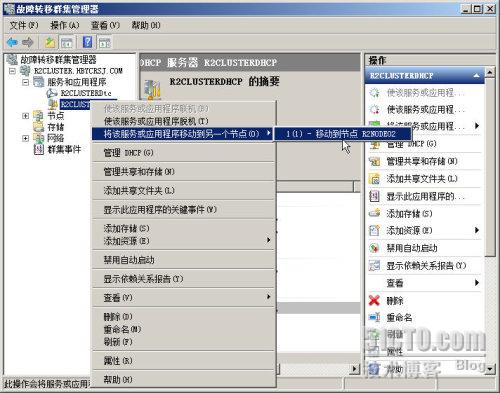Click the Up one level folder icon

(x=50, y=42)
